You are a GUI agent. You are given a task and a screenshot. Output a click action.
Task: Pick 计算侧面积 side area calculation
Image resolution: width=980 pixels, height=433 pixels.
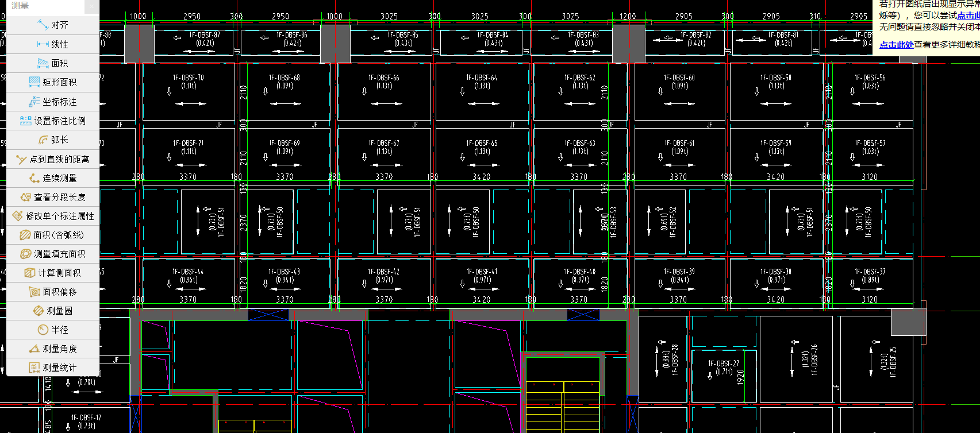(x=53, y=273)
